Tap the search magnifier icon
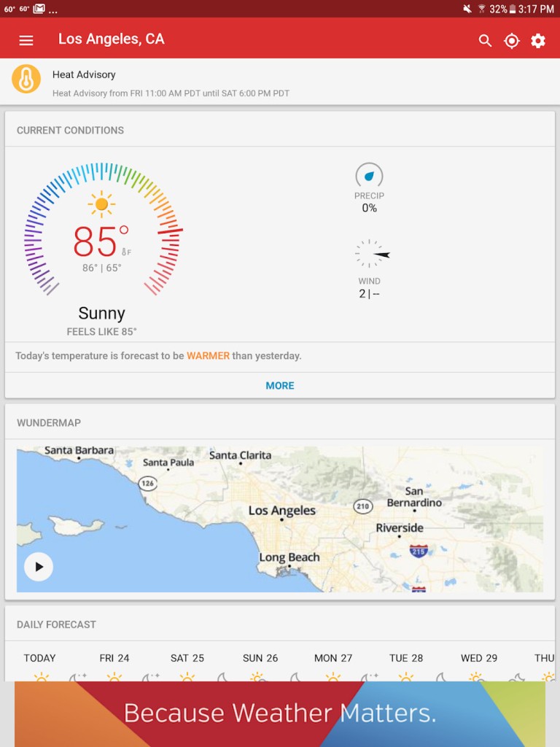Viewport: 560px width, 747px height. pos(485,41)
